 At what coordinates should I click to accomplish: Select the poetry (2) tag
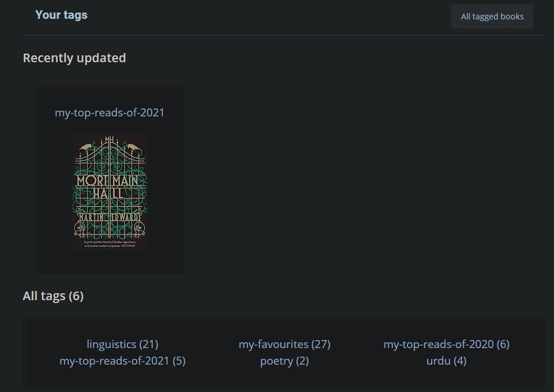point(284,361)
